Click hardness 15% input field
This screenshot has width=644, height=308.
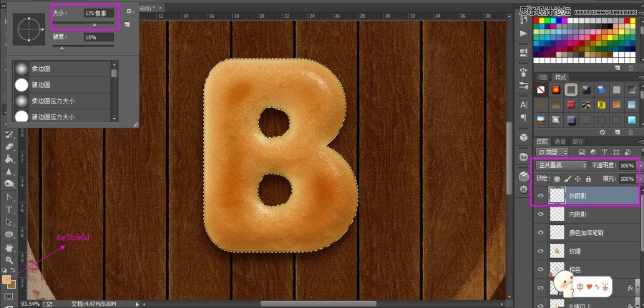99,37
